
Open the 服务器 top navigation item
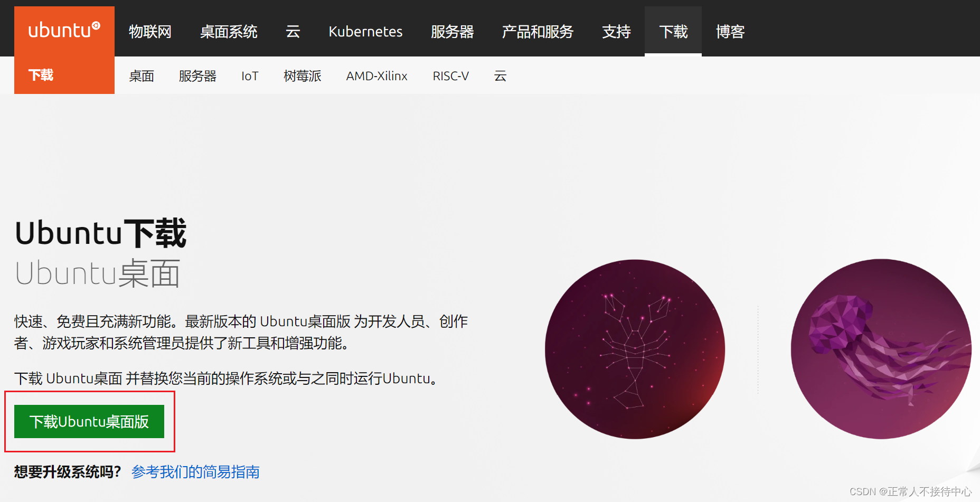click(452, 32)
